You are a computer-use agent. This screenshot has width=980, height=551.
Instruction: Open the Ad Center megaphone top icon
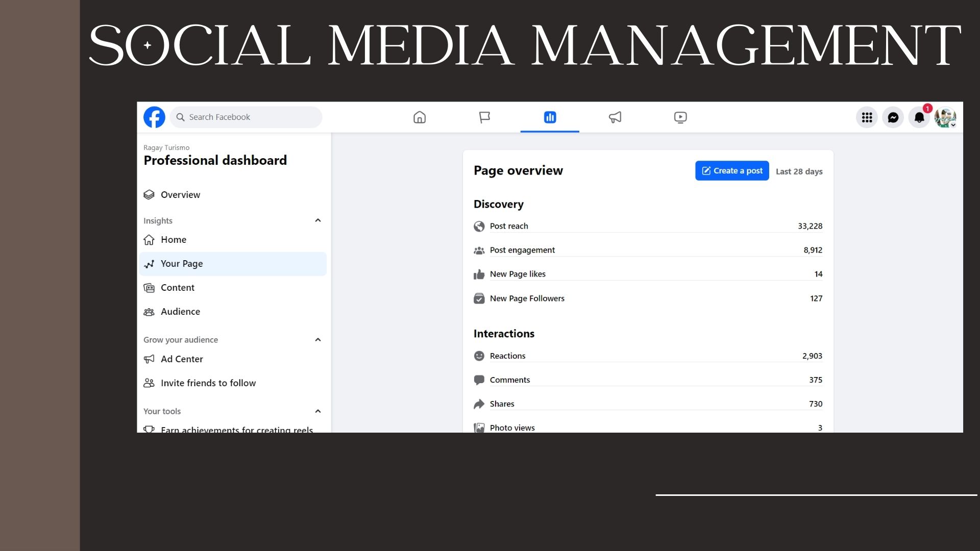(x=615, y=117)
